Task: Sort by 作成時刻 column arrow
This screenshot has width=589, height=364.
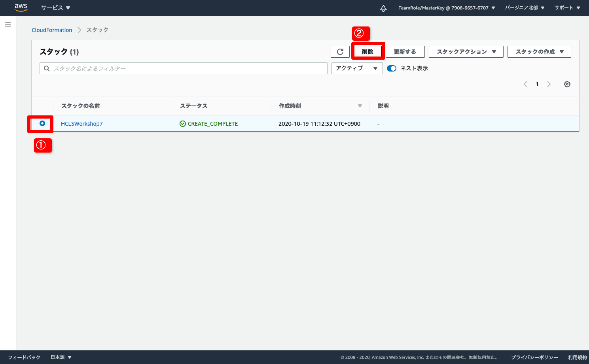Action: [x=360, y=106]
